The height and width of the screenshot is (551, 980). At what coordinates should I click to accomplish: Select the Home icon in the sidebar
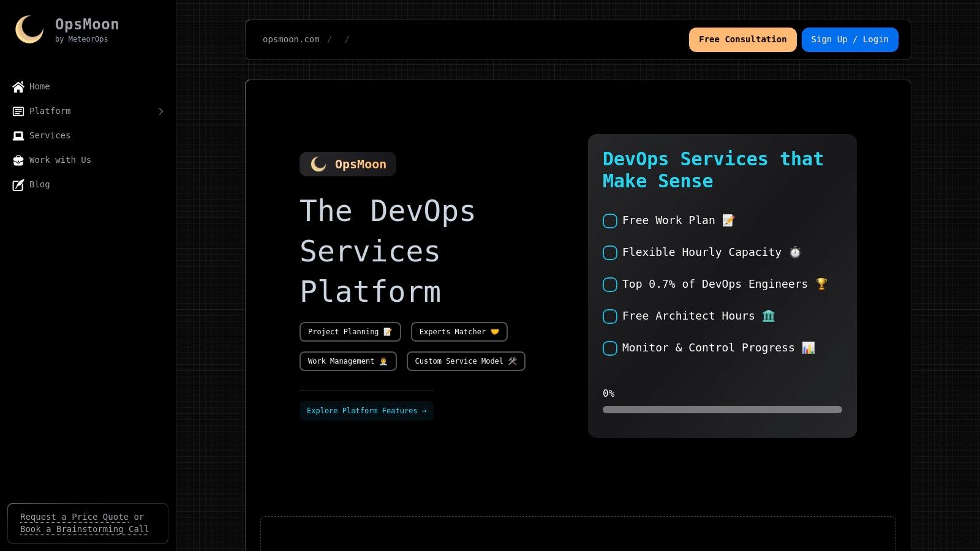click(18, 87)
